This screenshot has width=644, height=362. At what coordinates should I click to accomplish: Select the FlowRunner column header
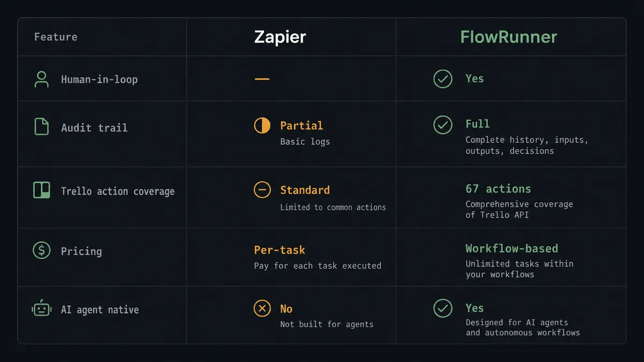509,37
